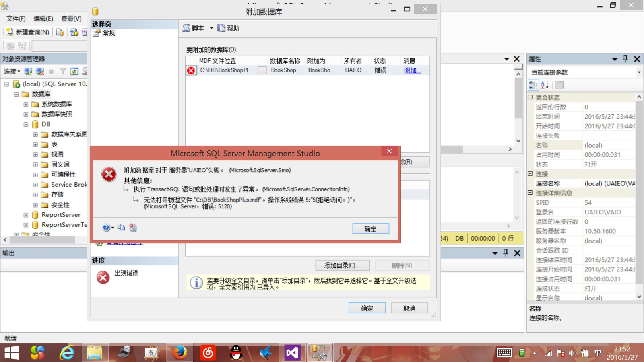Toggle Categorized view in Properties panel
Viewport: 644px width, 362px height.
(533, 85)
